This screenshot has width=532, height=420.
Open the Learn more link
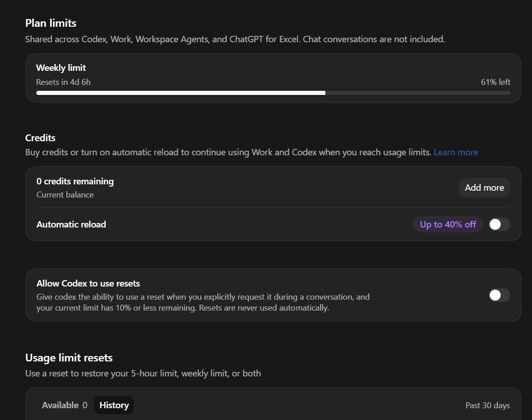coord(456,153)
